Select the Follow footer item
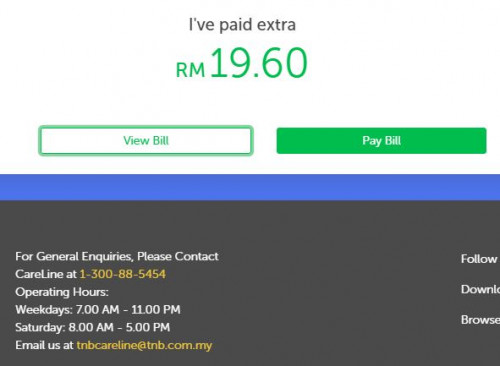Image resolution: width=500 pixels, height=366 pixels. tap(479, 259)
